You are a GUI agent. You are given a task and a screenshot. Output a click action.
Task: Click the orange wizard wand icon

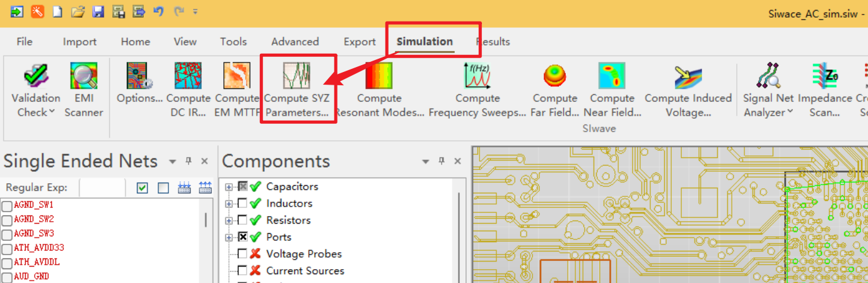37,11
